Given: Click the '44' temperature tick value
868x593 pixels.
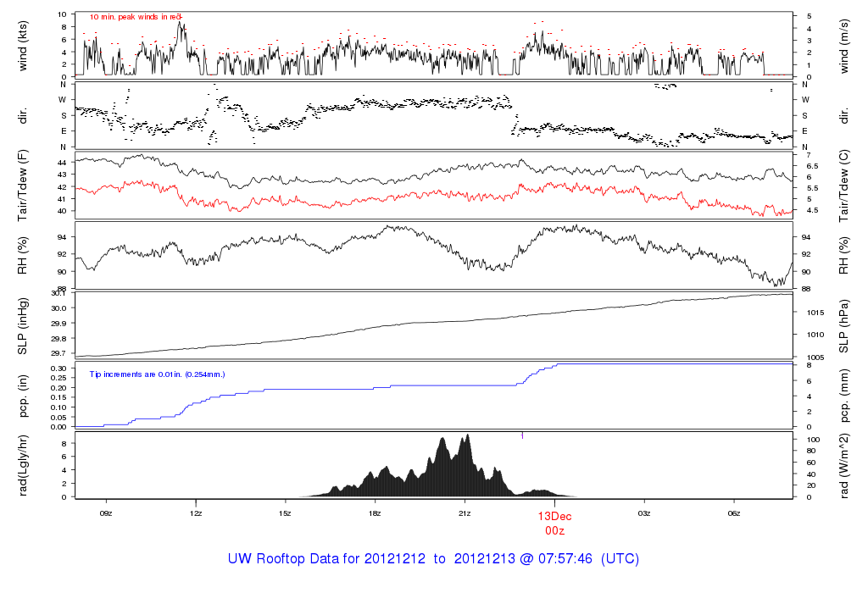Looking at the screenshot, I should 63,163.
